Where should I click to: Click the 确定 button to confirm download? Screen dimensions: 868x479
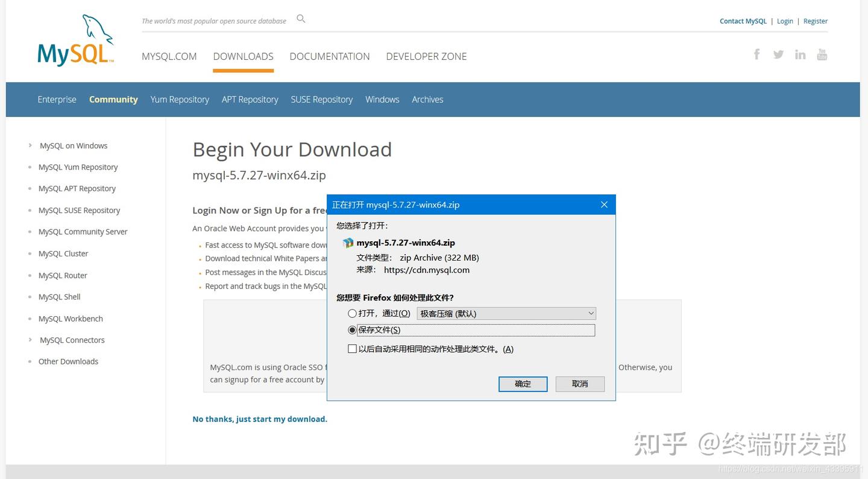click(x=522, y=384)
